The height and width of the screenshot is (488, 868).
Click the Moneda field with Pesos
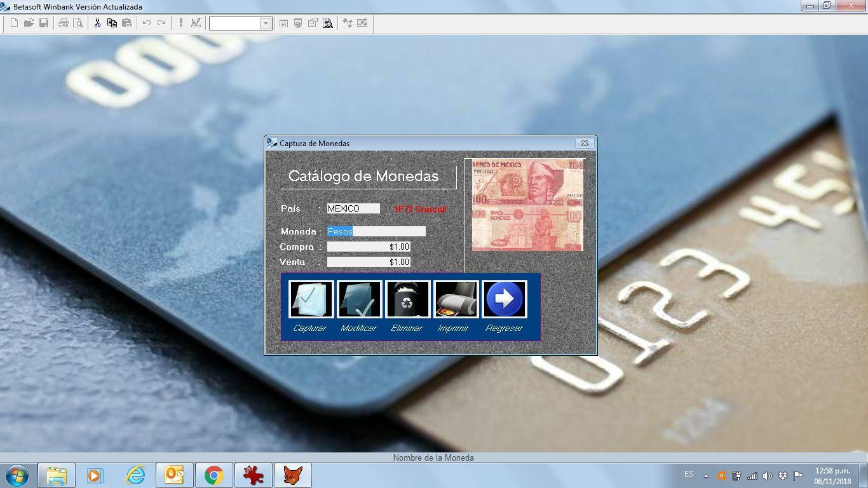pyautogui.click(x=376, y=231)
